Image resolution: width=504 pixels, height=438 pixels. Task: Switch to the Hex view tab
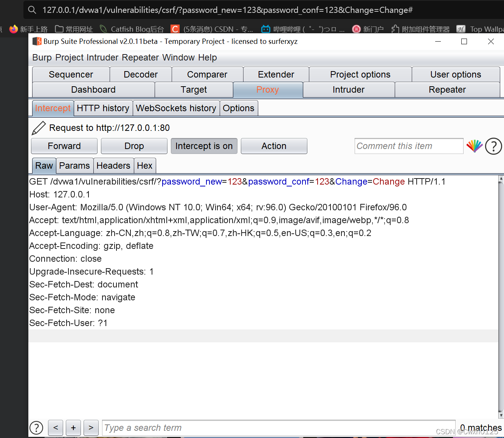click(x=145, y=166)
